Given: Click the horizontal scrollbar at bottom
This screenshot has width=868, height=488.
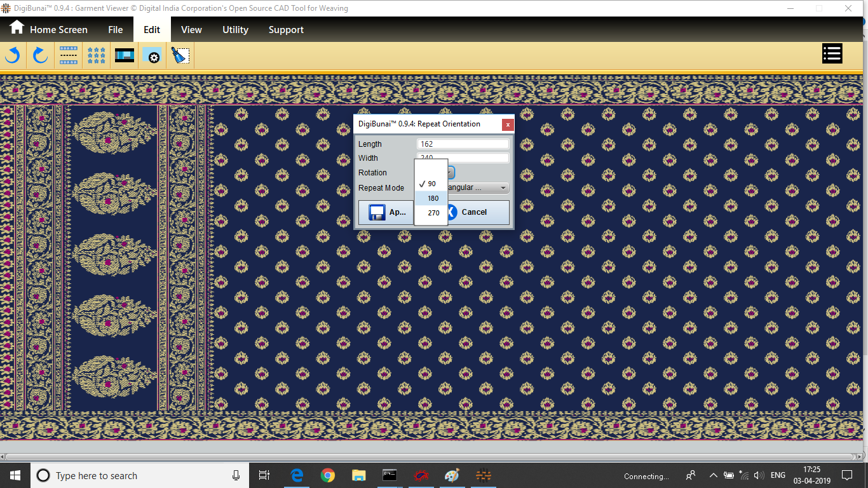Looking at the screenshot, I should click(x=432, y=457).
